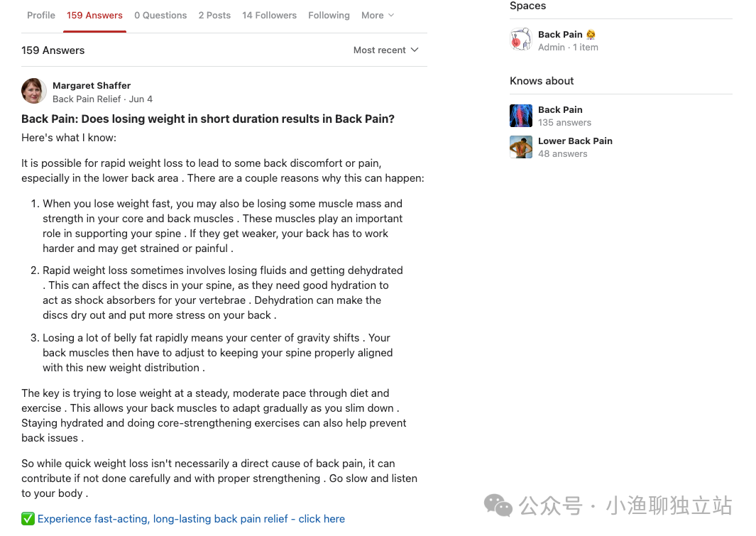This screenshot has width=756, height=536.
Task: Open the Back Pain space icon
Action: (x=521, y=40)
